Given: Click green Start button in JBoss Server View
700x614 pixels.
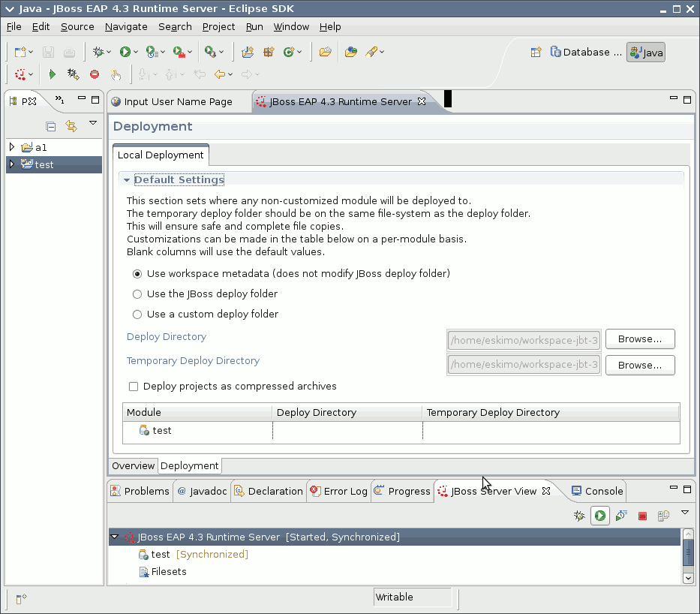Looking at the screenshot, I should click(x=600, y=516).
